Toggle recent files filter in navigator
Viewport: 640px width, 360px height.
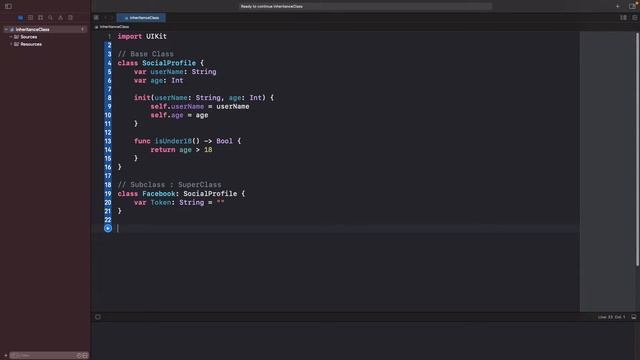point(79,356)
